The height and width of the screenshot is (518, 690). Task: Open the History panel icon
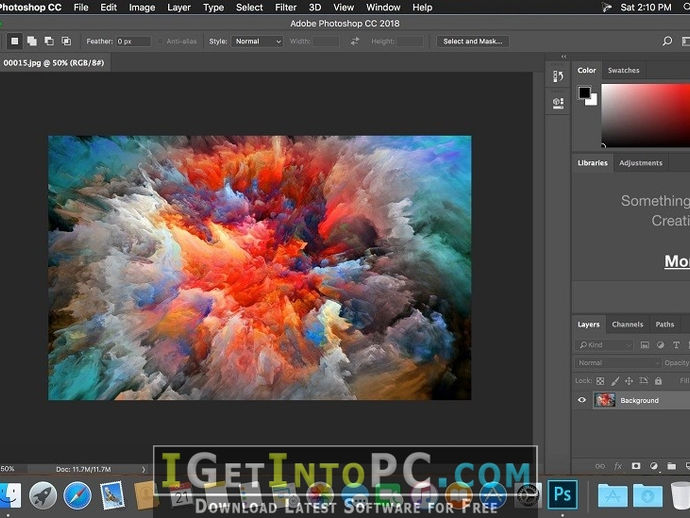558,77
